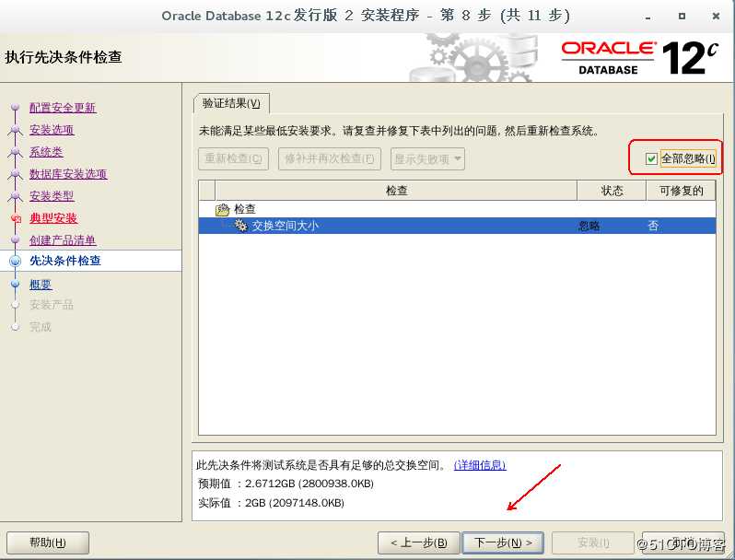Select the 先决条件检查 step
This screenshot has height=560, width=735.
[65, 261]
